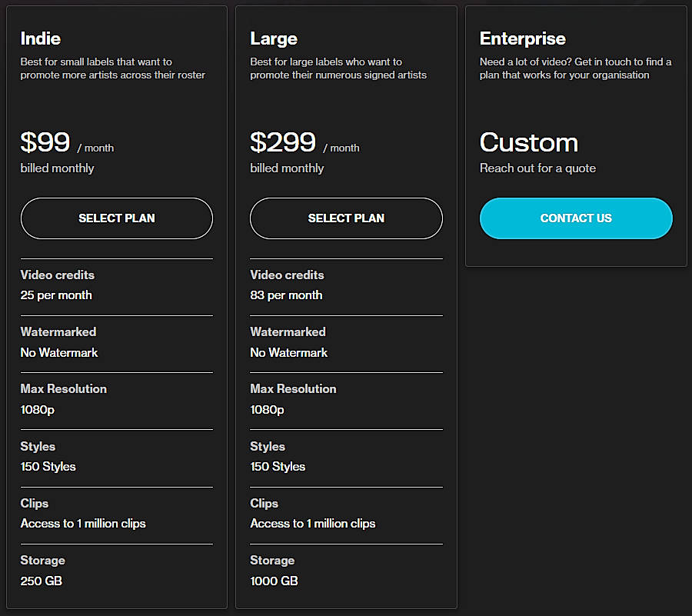
Task: Click 'Video credits' label in Indie plan
Action: [58, 275]
